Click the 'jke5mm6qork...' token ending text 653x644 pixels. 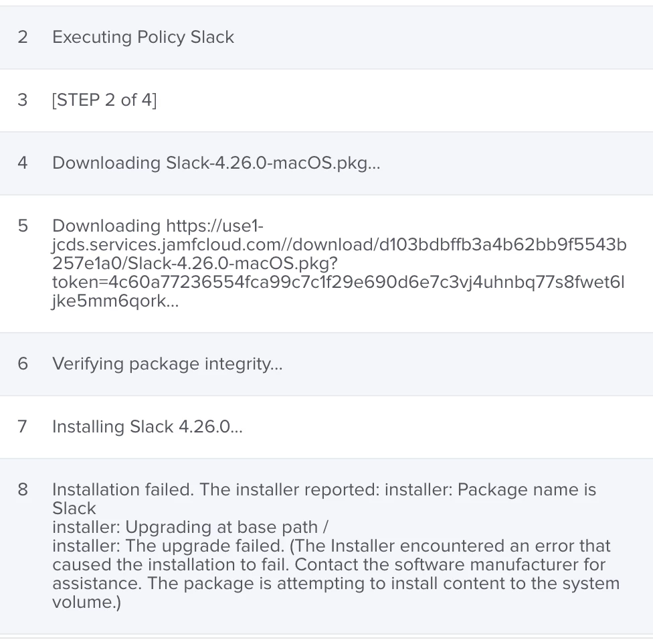(x=115, y=301)
